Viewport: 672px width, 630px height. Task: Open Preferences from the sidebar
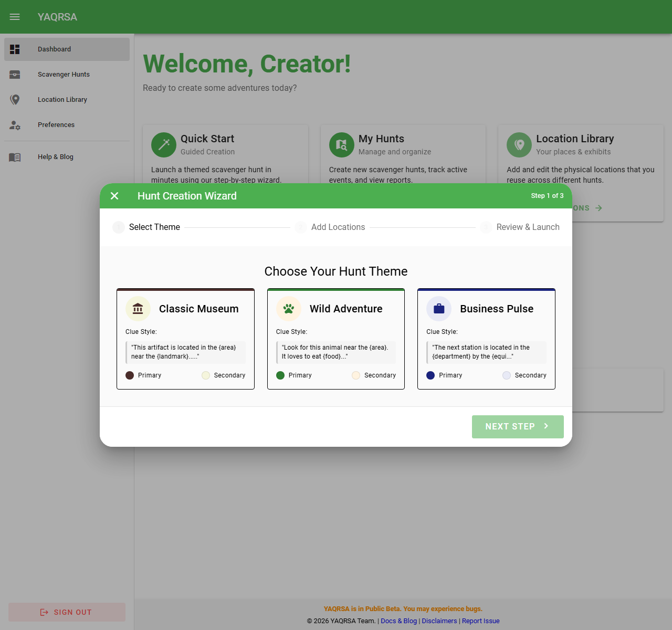click(x=67, y=125)
